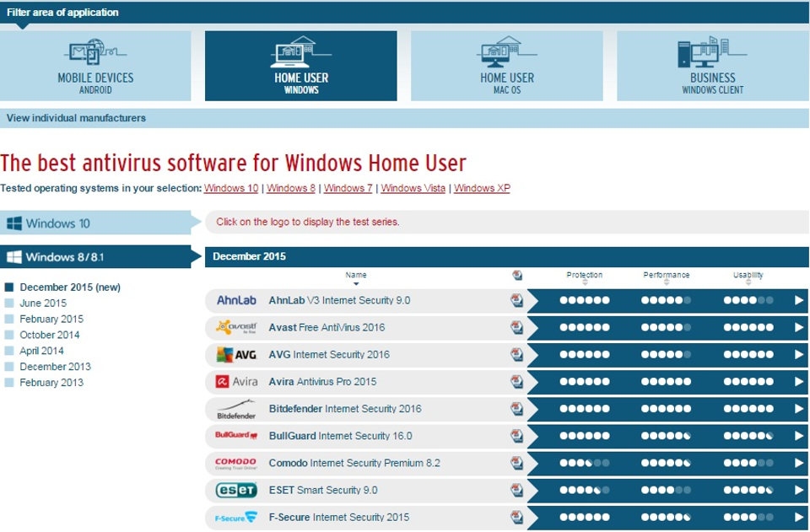The height and width of the screenshot is (532, 810).
Task: Expand AVG row with right arrow
Action: click(799, 354)
